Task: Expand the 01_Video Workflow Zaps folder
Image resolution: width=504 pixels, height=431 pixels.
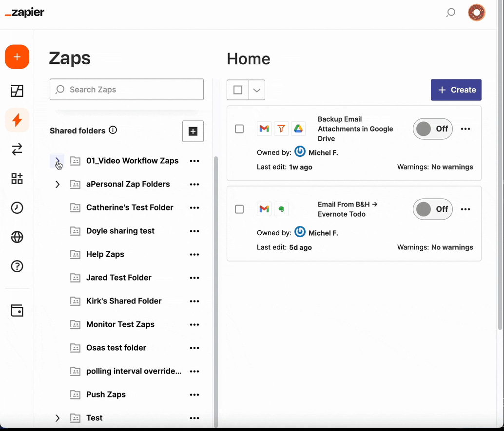Action: click(x=57, y=161)
